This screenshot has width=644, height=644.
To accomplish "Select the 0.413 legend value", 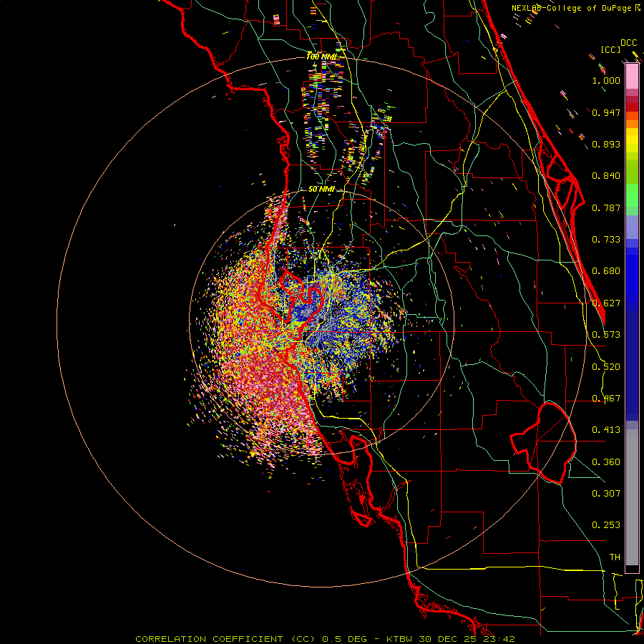I will tap(606, 430).
